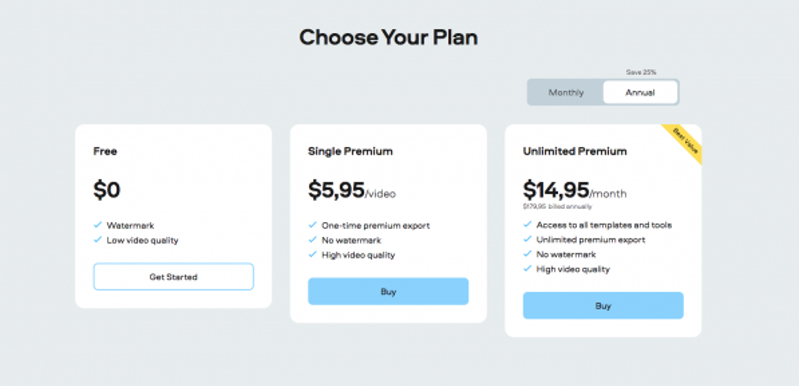Viewport: 801px width, 386px height.
Task: Click the checkmark beside Access to all templates
Action: tap(528, 225)
